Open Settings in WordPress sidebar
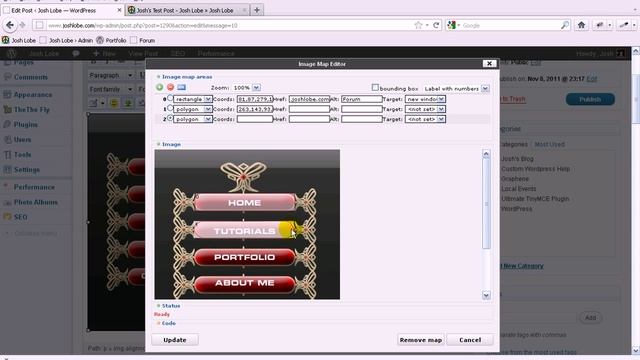The image size is (640, 360). pos(27,170)
